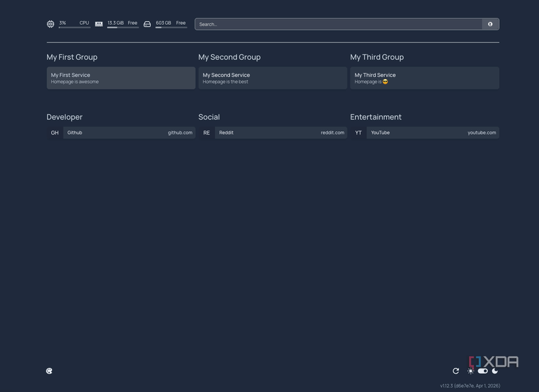Click the sun light-theme icon
Image resolution: width=539 pixels, height=392 pixels.
click(x=470, y=370)
